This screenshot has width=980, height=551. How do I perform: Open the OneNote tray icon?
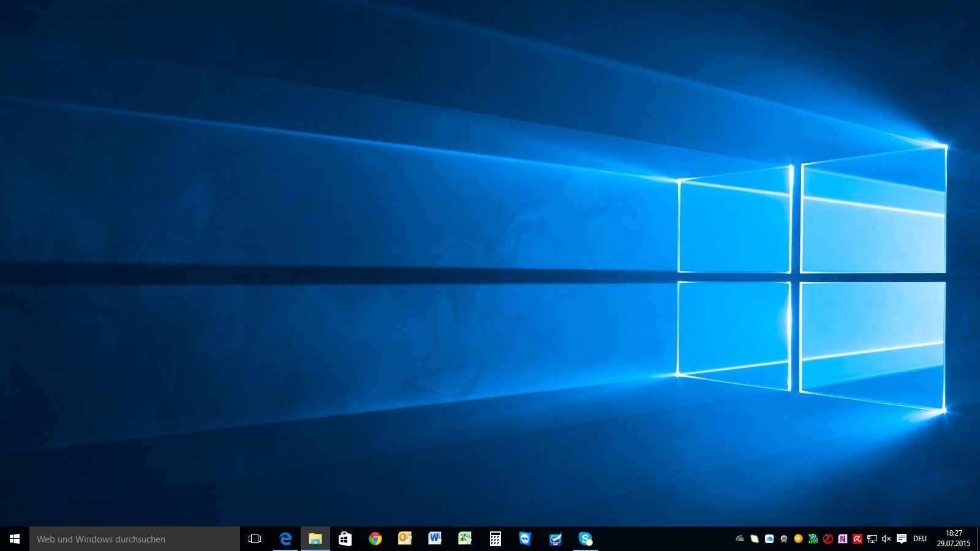tap(843, 539)
